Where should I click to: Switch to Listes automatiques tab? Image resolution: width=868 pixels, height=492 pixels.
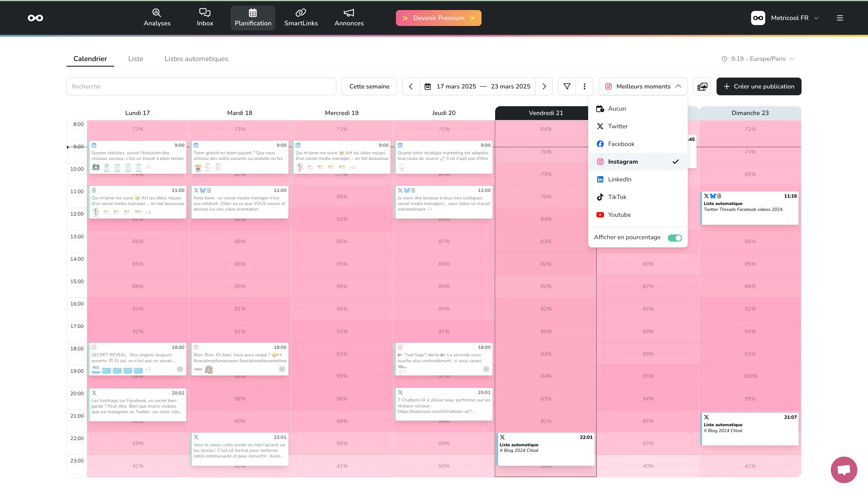pyautogui.click(x=196, y=59)
